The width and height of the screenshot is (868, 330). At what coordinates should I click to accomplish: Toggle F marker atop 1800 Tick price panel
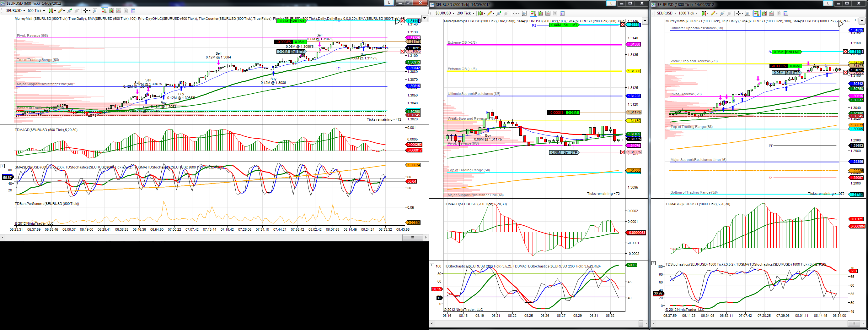[x=855, y=20]
